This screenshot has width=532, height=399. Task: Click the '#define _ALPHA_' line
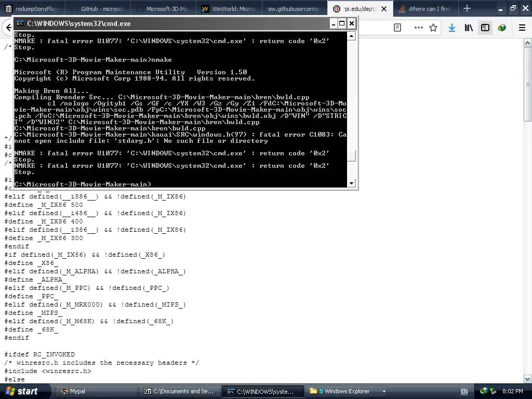(x=35, y=280)
